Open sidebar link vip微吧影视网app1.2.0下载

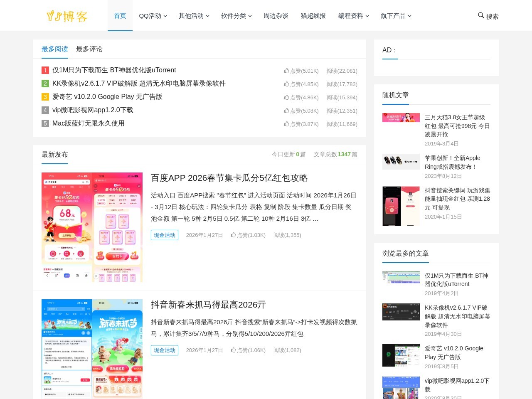pos(457,385)
